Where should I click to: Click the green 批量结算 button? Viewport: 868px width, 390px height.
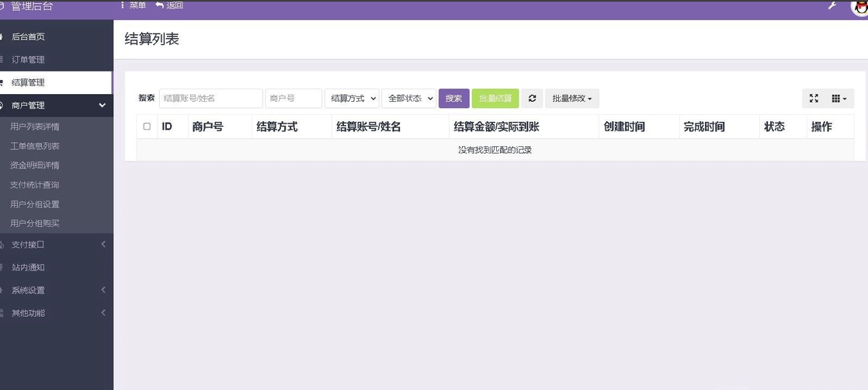tap(495, 99)
